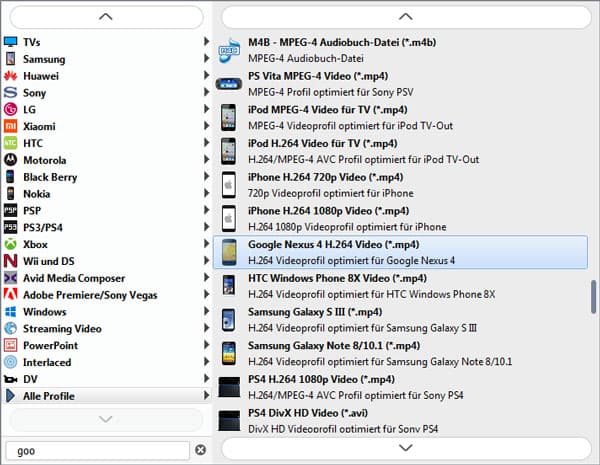This screenshot has height=465, width=600.
Task: Select PS Vita MPEG-4 Video profile
Action: pos(400,84)
